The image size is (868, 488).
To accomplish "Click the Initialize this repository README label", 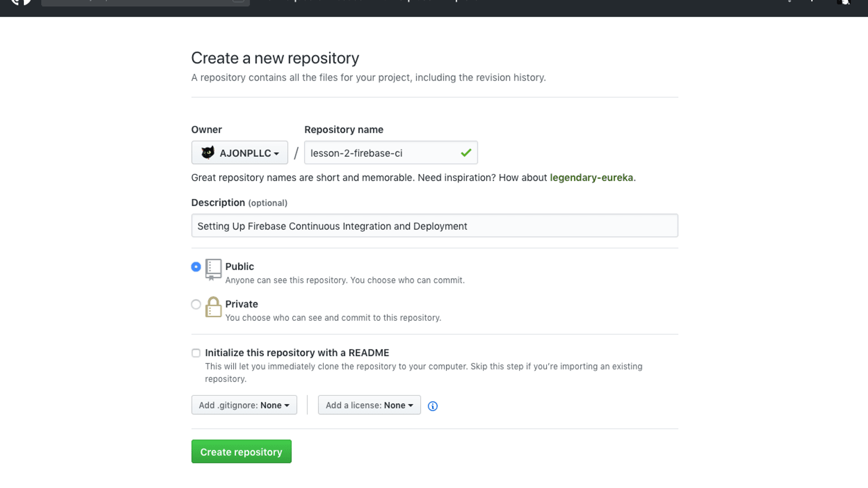I will 297,353.
